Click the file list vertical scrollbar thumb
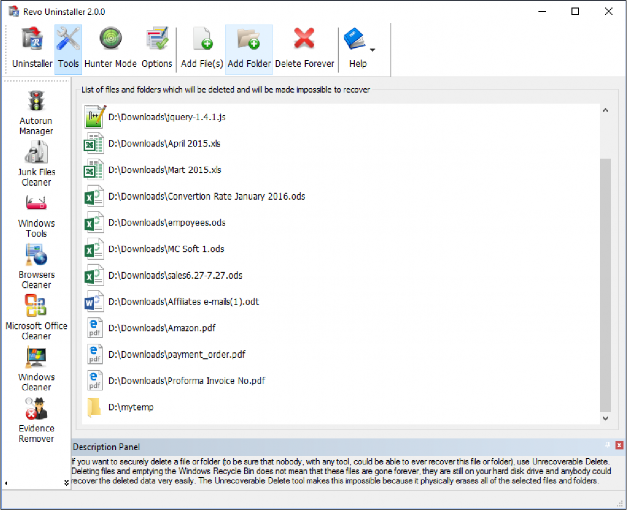The height and width of the screenshot is (510, 627). [605, 285]
